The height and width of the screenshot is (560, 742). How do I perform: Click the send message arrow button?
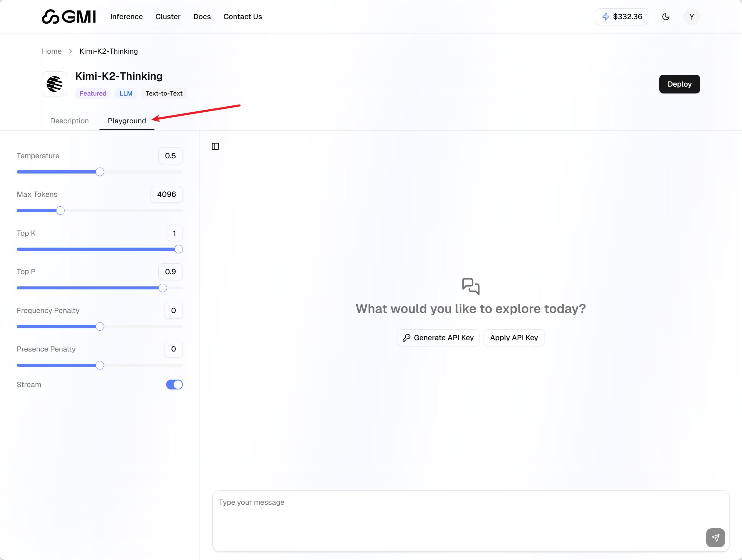click(715, 538)
